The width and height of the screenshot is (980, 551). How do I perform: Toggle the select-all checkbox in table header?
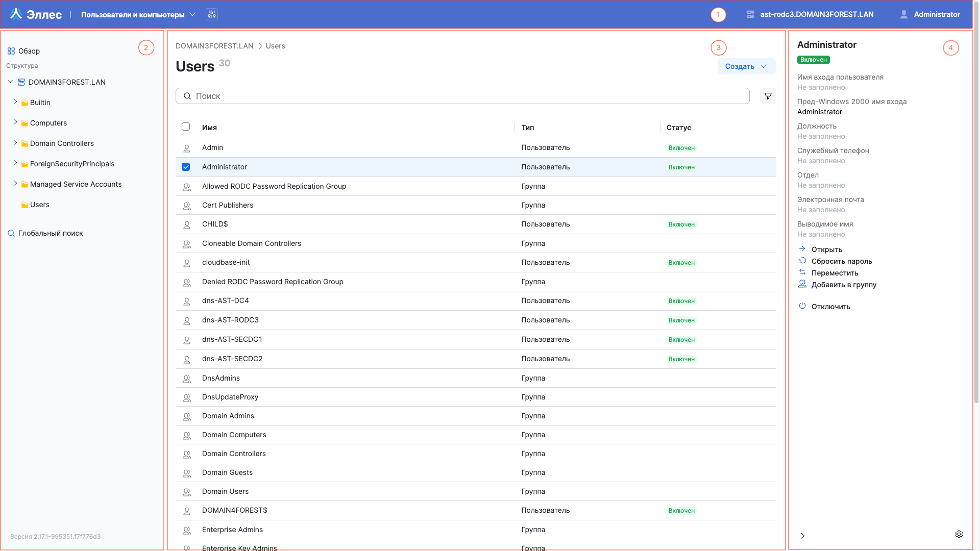(186, 127)
